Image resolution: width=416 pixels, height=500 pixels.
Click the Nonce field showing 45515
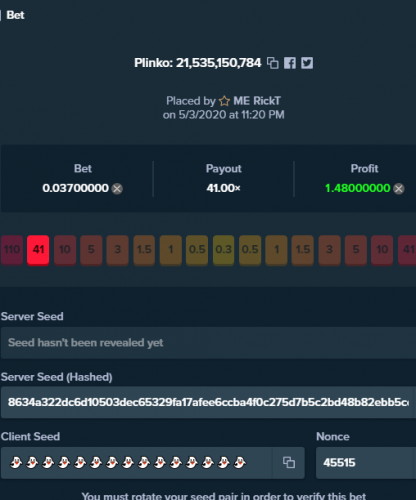[x=366, y=463]
